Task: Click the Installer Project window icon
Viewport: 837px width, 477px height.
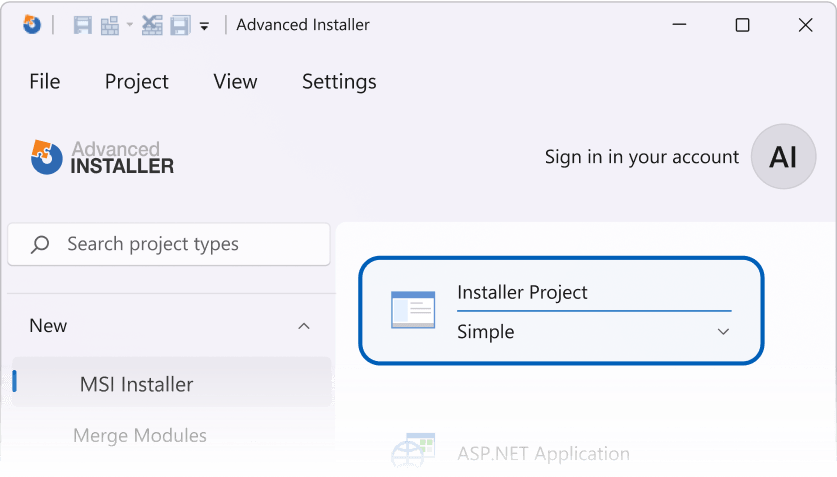Action: click(x=413, y=309)
